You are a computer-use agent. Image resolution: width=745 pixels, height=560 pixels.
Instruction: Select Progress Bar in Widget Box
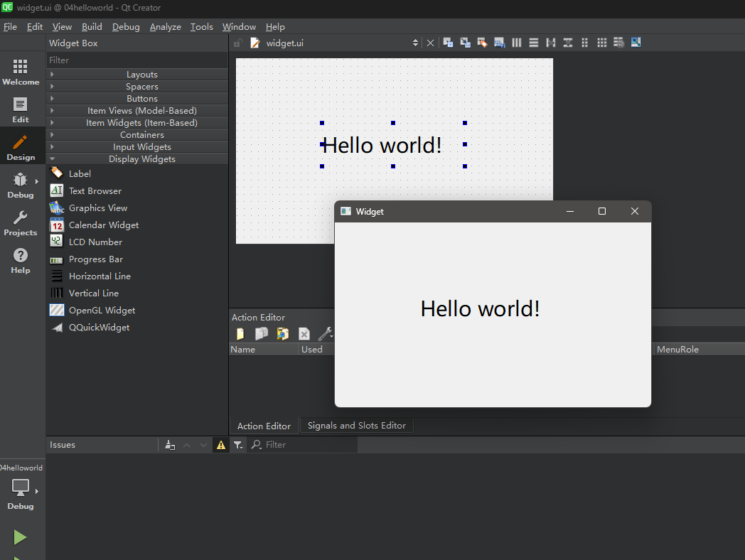click(95, 259)
